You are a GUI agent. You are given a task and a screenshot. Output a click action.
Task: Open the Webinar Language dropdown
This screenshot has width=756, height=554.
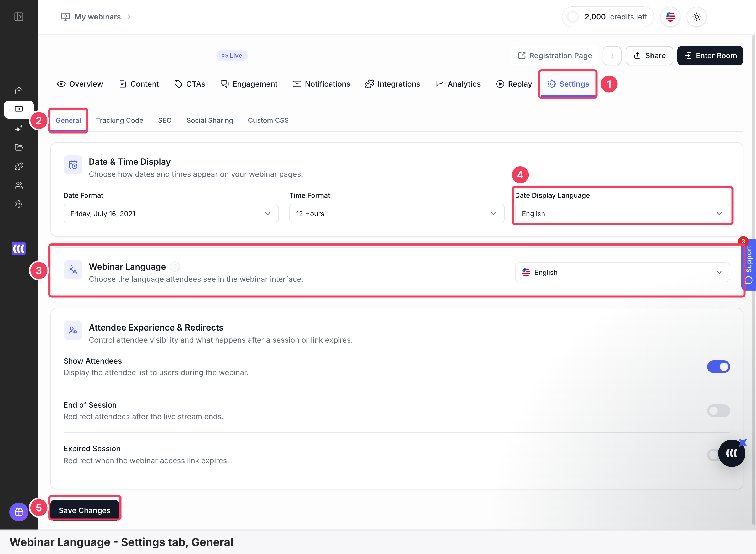coord(622,272)
